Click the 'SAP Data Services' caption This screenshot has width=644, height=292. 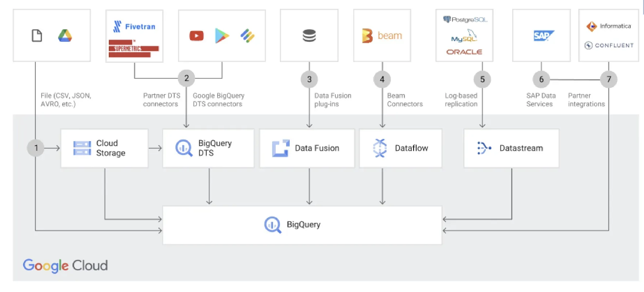[x=541, y=100]
